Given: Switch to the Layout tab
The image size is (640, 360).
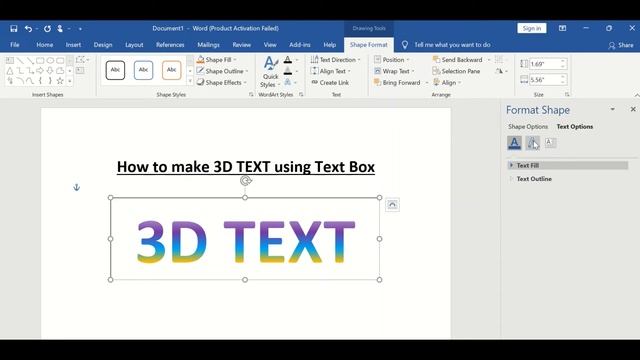Looking at the screenshot, I should (x=134, y=45).
